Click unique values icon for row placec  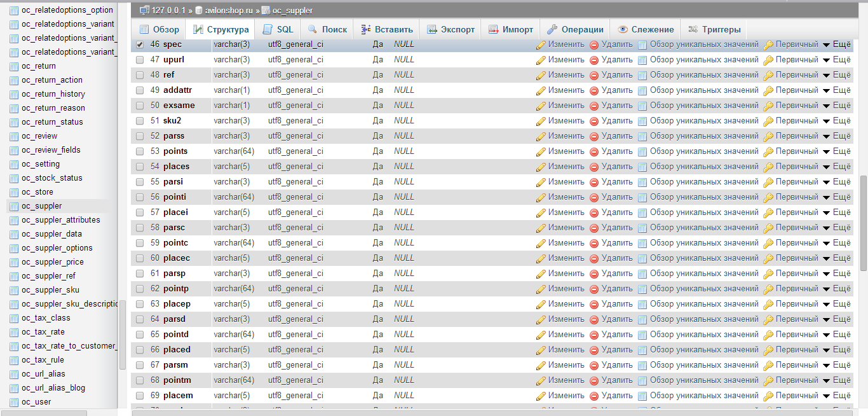click(642, 258)
